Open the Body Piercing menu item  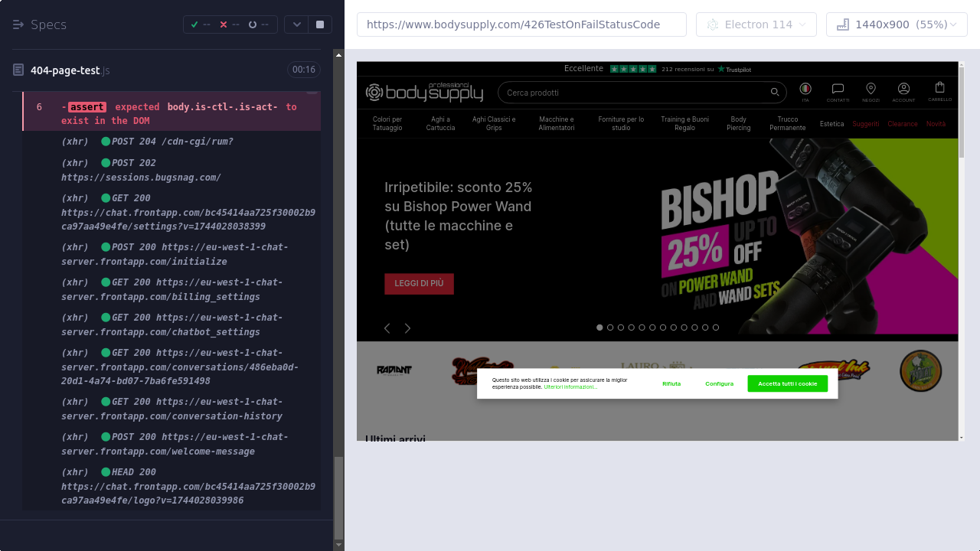pos(738,123)
